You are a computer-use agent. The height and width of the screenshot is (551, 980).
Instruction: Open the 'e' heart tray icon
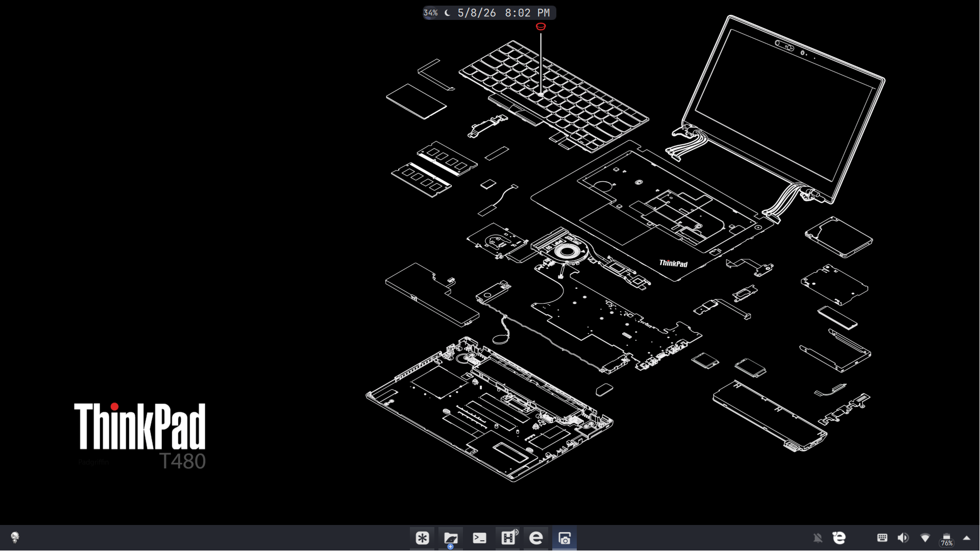pos(839,538)
